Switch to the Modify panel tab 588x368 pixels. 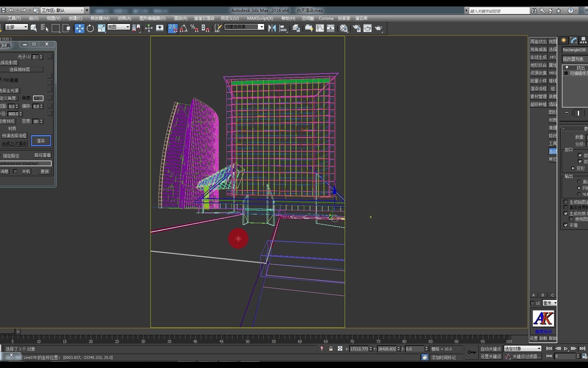point(574,40)
